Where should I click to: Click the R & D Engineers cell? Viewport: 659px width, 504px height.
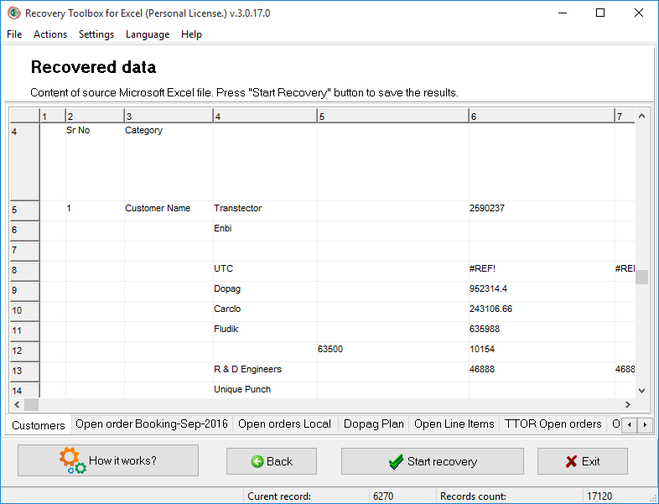[265, 372]
